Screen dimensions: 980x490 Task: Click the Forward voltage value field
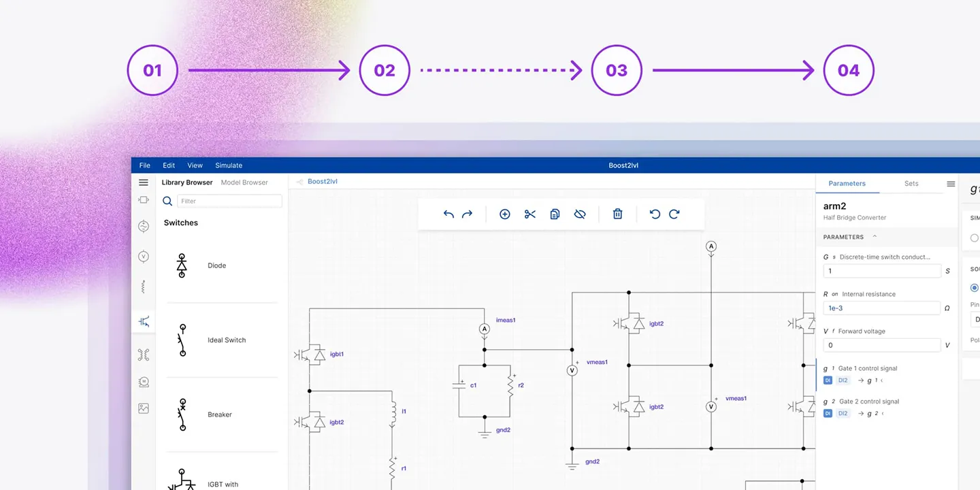coord(882,345)
